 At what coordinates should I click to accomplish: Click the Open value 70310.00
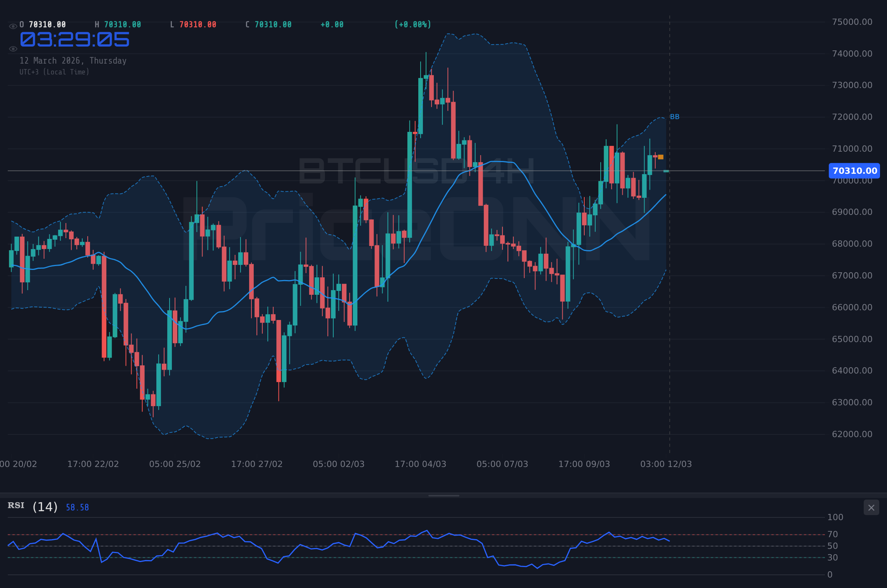coord(47,25)
